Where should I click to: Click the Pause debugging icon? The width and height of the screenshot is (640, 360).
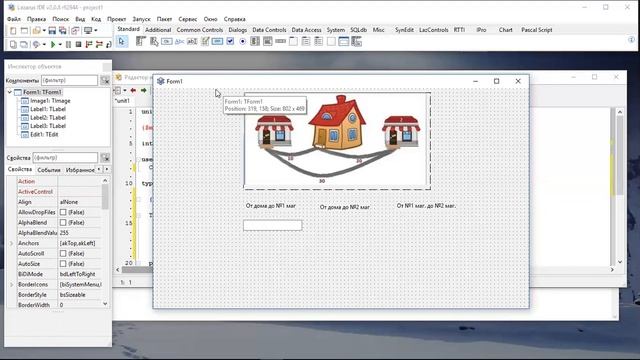68,44
